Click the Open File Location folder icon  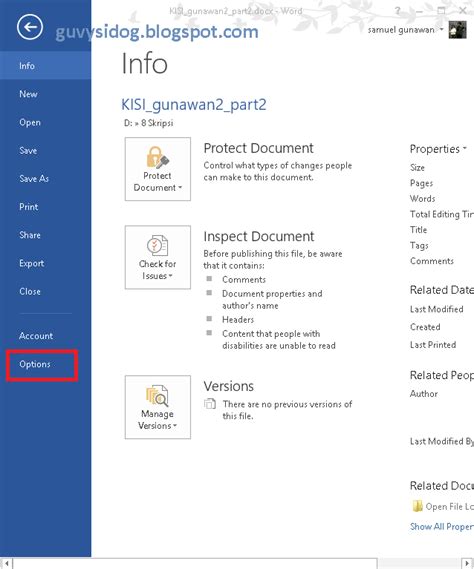417,506
